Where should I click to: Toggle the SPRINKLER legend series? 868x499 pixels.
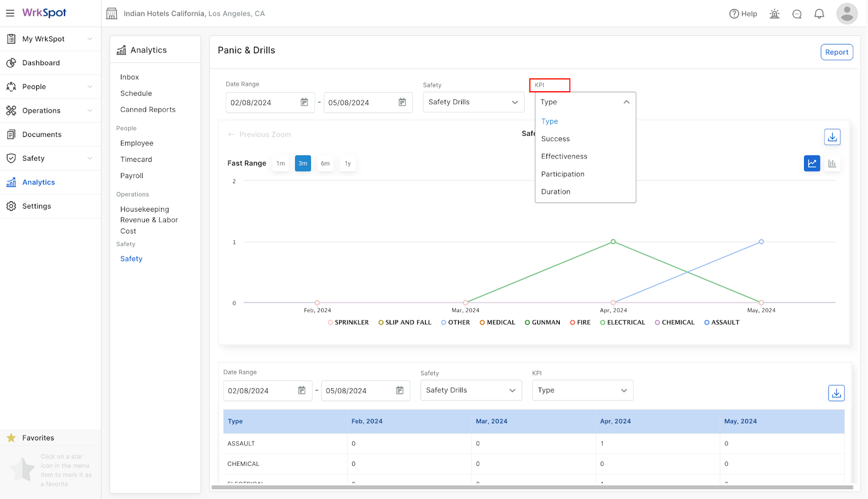[348, 323]
